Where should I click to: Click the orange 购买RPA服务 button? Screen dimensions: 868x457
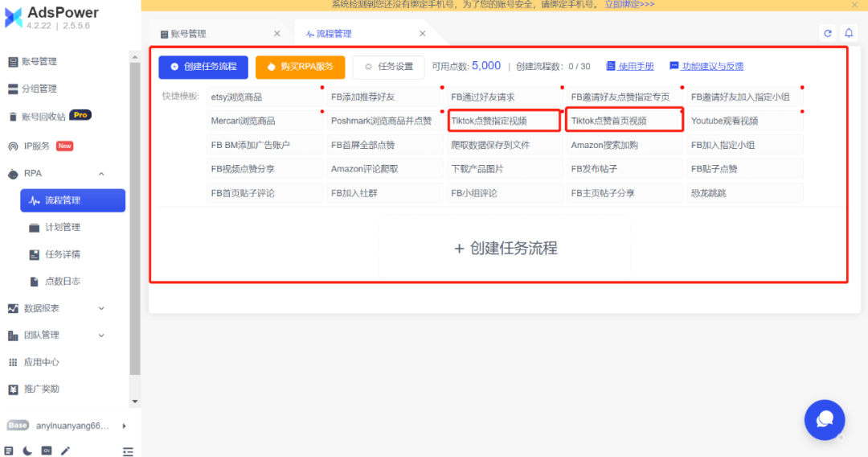(x=300, y=67)
